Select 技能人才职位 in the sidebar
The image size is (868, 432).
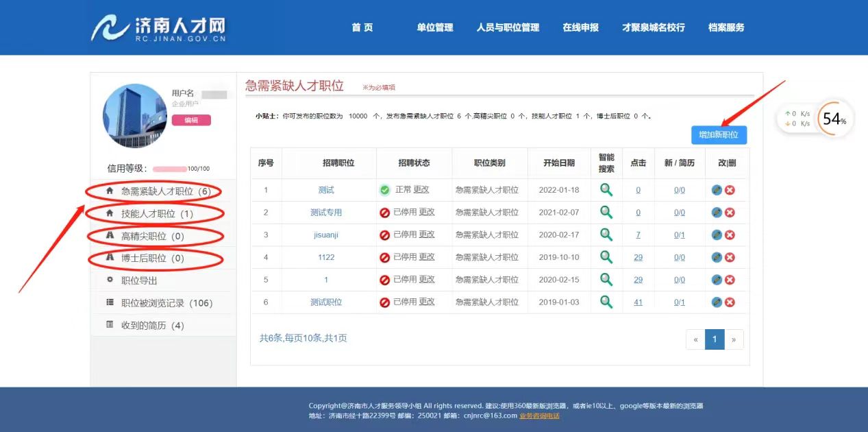pyautogui.click(x=157, y=214)
